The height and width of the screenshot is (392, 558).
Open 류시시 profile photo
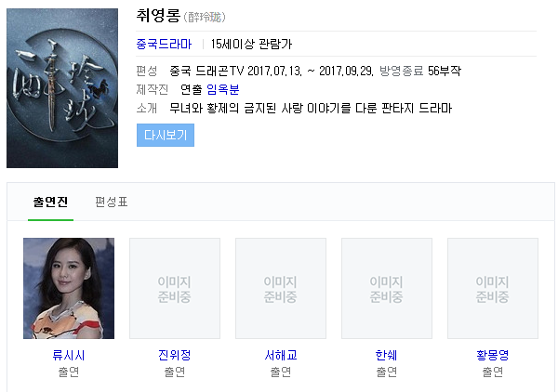point(69,288)
